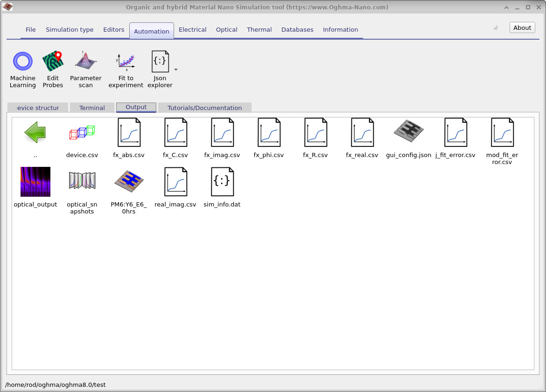Open the optical_output thumbnail
Viewport: 546px width, 392px height.
(35, 181)
